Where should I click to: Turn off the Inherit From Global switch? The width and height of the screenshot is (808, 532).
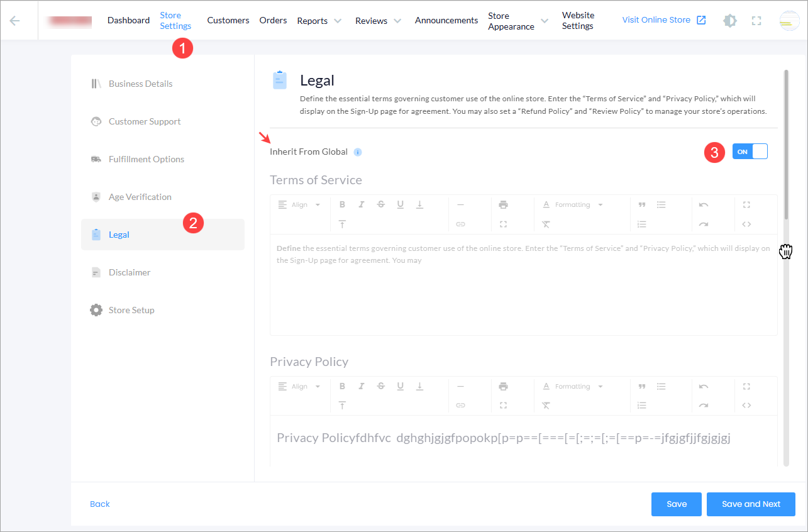click(x=750, y=152)
